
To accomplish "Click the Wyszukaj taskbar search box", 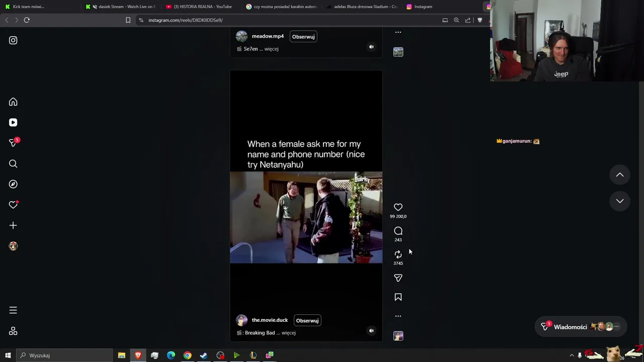I will pos(64,355).
